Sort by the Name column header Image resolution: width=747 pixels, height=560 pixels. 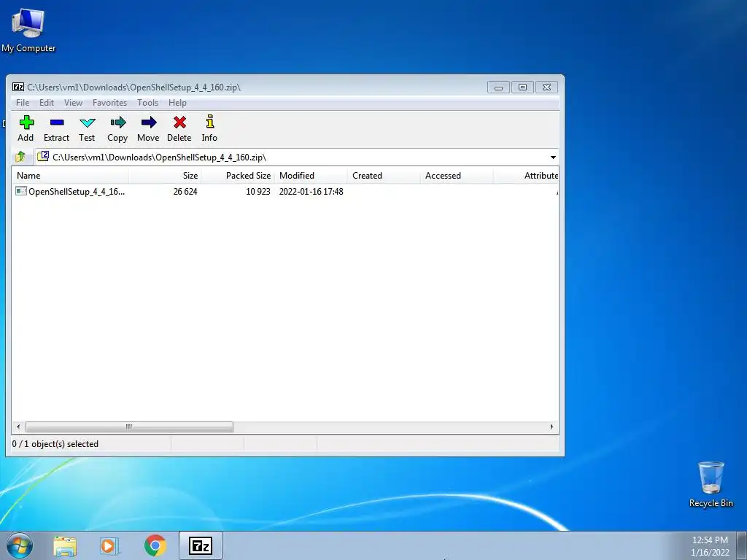click(x=70, y=176)
